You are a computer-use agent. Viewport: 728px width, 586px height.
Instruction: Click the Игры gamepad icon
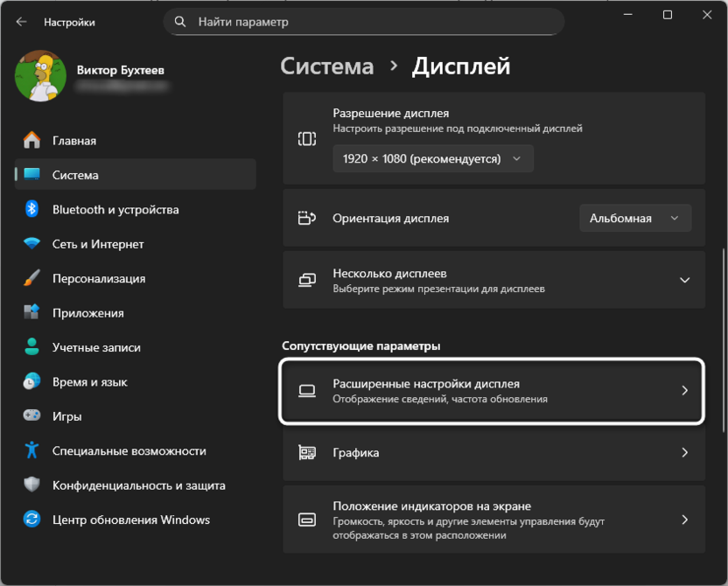pyautogui.click(x=32, y=416)
